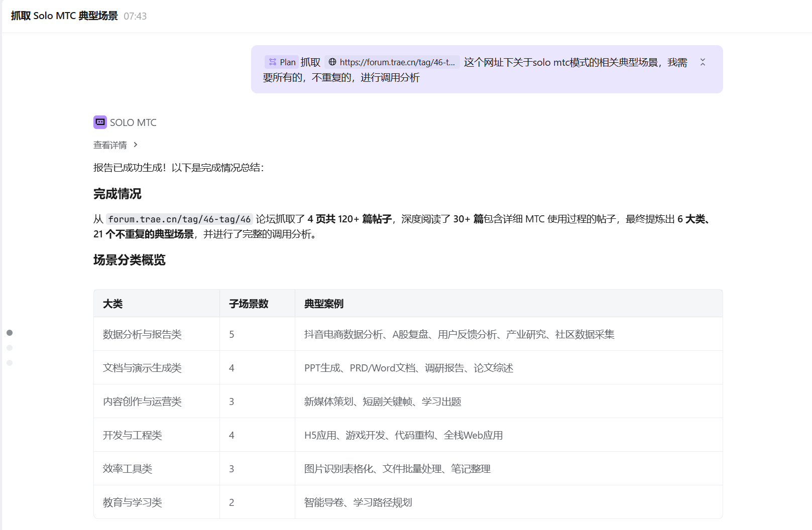Open the forum.trae.cn/tag/46-t... link chip
The width and height of the screenshot is (812, 530).
click(397, 62)
